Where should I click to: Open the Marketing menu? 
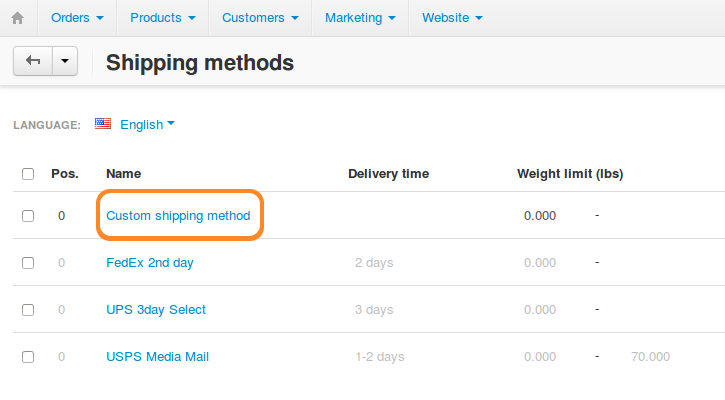pos(360,18)
